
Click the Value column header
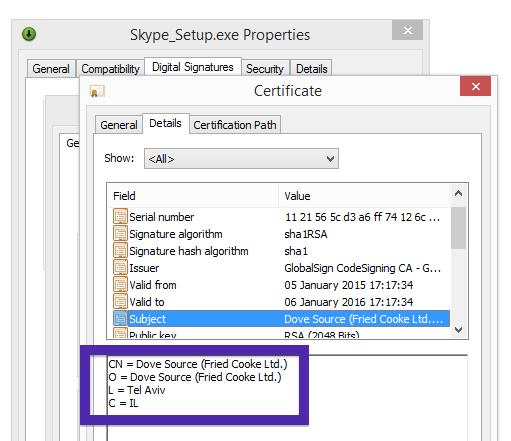click(364, 196)
